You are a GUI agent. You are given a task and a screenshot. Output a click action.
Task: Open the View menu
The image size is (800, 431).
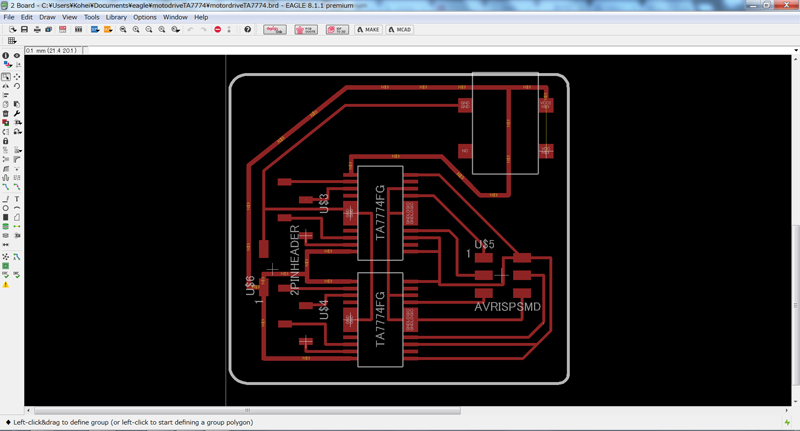[69, 17]
